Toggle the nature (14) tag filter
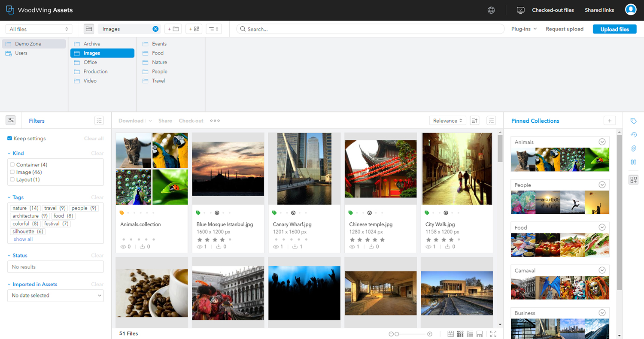 pos(25,208)
